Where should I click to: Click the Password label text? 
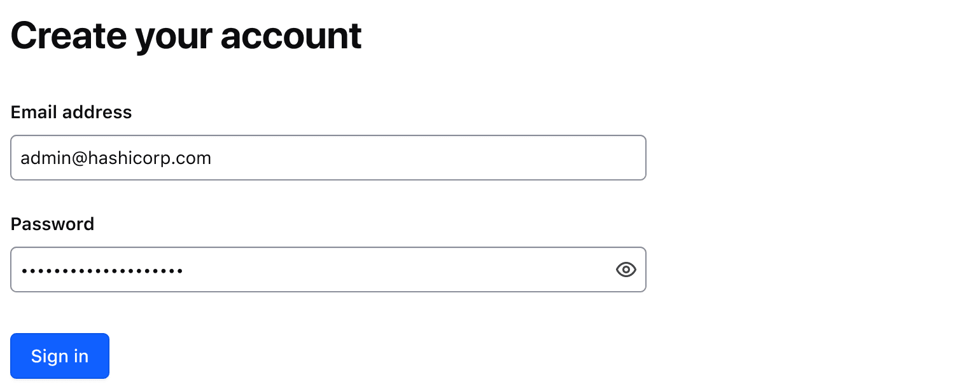52,224
